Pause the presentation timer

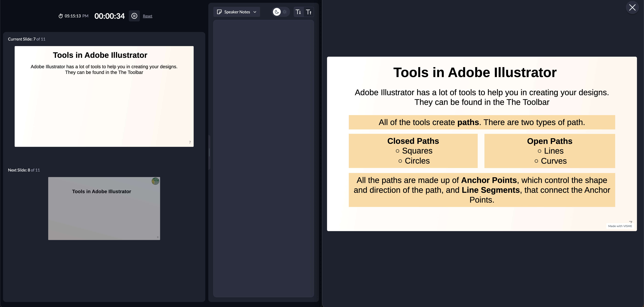tap(134, 16)
